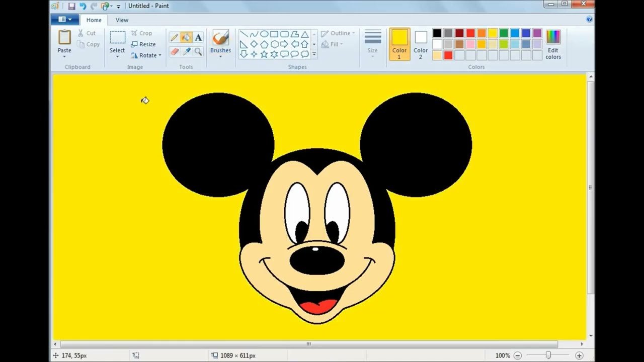This screenshot has width=644, height=362.
Task: Select the Eraser tool
Action: pyautogui.click(x=174, y=51)
